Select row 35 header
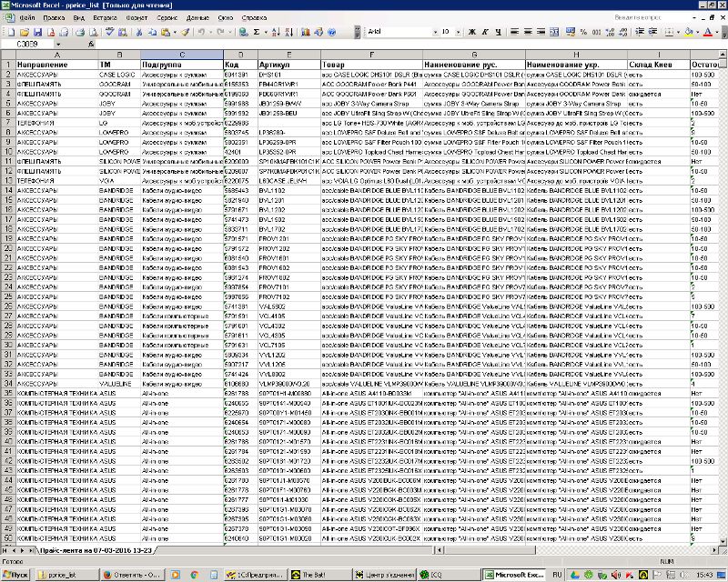The height and width of the screenshot is (582, 728). [8, 394]
